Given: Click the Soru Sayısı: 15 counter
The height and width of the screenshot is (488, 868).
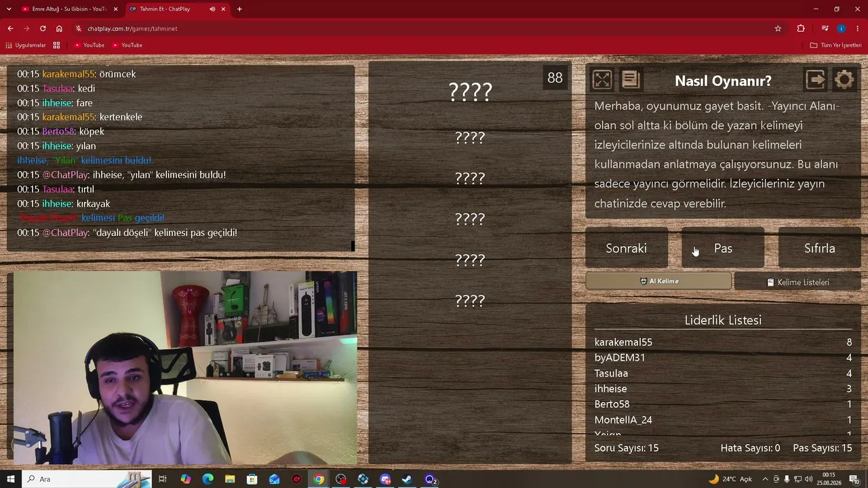Looking at the screenshot, I should pyautogui.click(x=627, y=448).
